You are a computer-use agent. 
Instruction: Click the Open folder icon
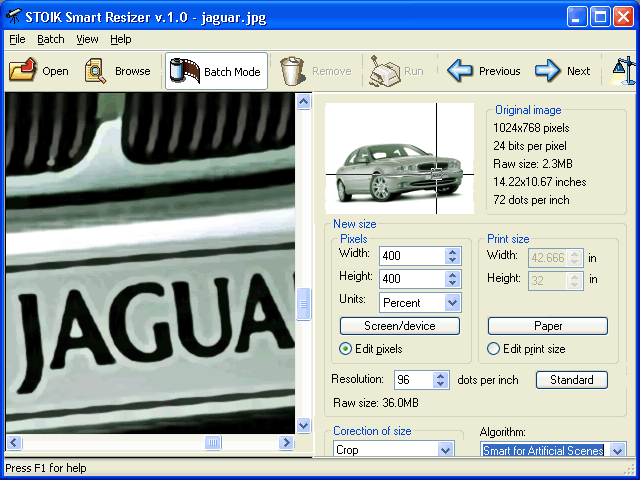coord(23,71)
